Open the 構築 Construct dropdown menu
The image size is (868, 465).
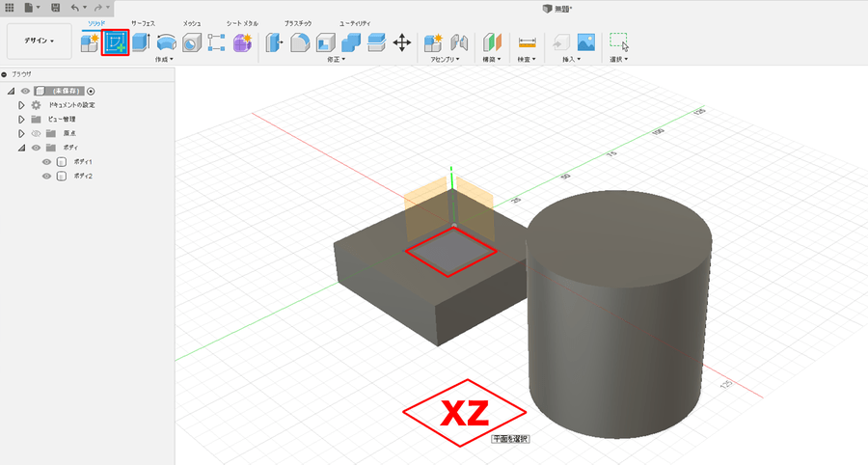(x=492, y=59)
